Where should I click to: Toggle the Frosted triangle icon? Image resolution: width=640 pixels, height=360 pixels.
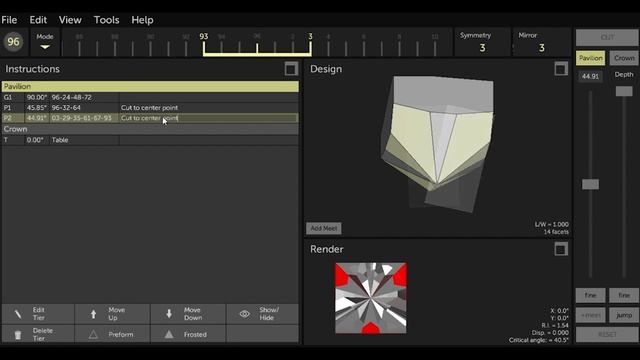tap(169, 335)
